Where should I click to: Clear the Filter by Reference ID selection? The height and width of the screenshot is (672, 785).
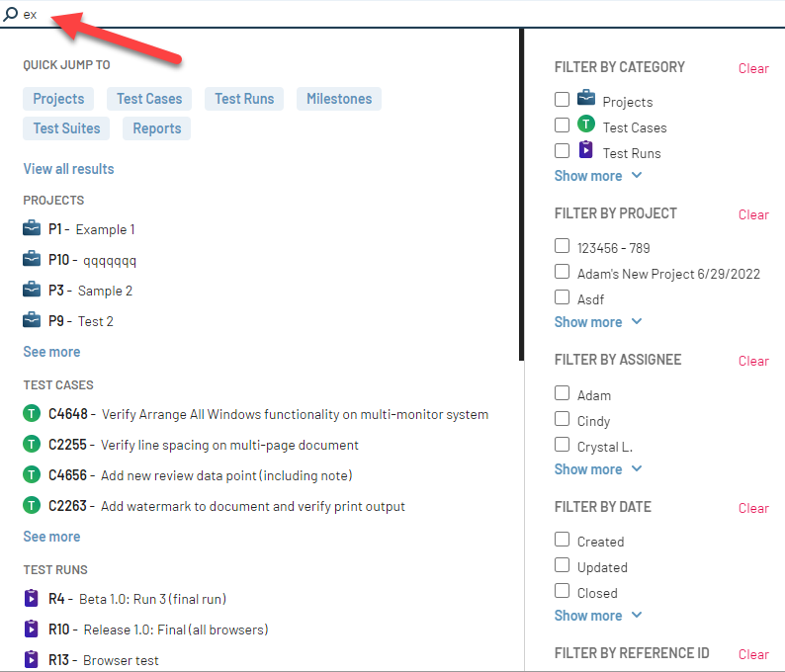point(753,654)
